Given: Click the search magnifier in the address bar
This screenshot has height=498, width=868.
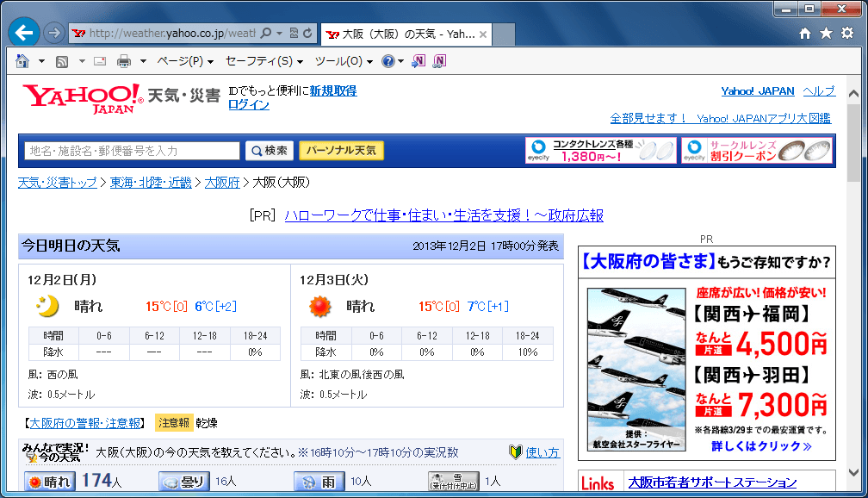Looking at the screenshot, I should pos(266,34).
